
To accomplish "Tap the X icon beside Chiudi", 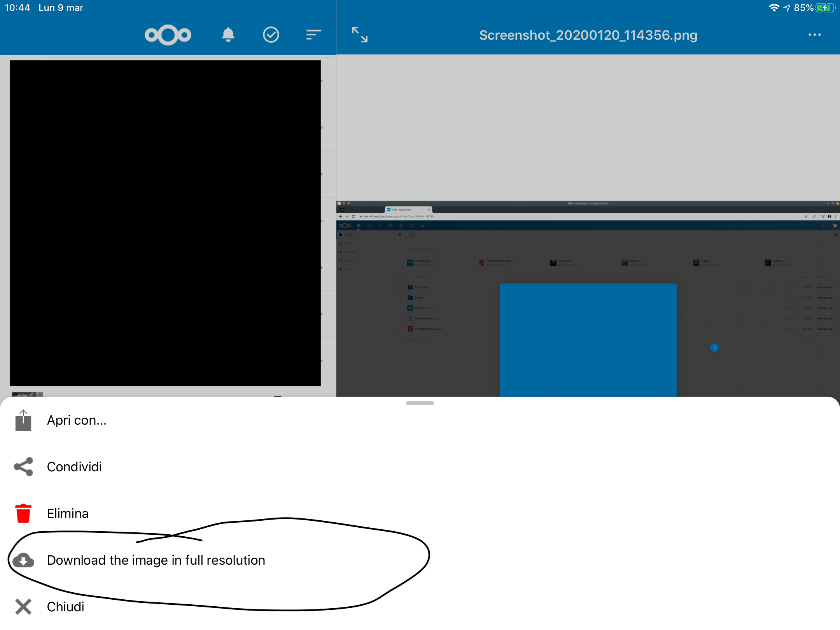I will pyautogui.click(x=23, y=607).
